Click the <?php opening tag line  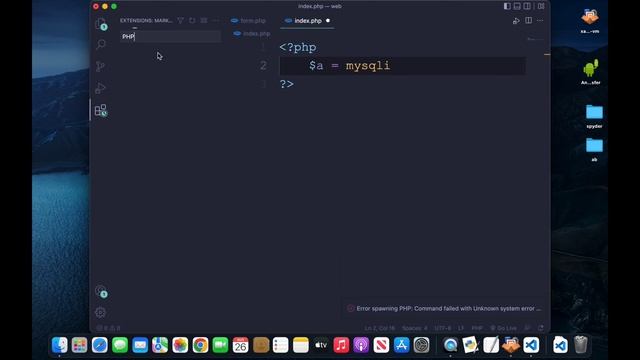[298, 47]
